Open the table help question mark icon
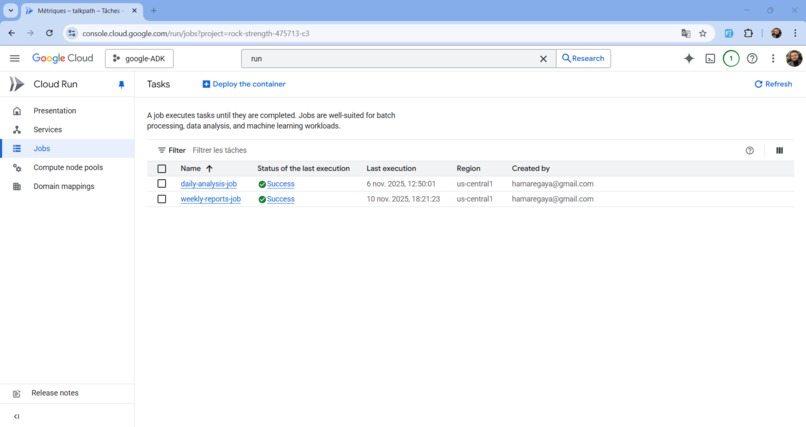The image size is (806, 427). [x=749, y=151]
